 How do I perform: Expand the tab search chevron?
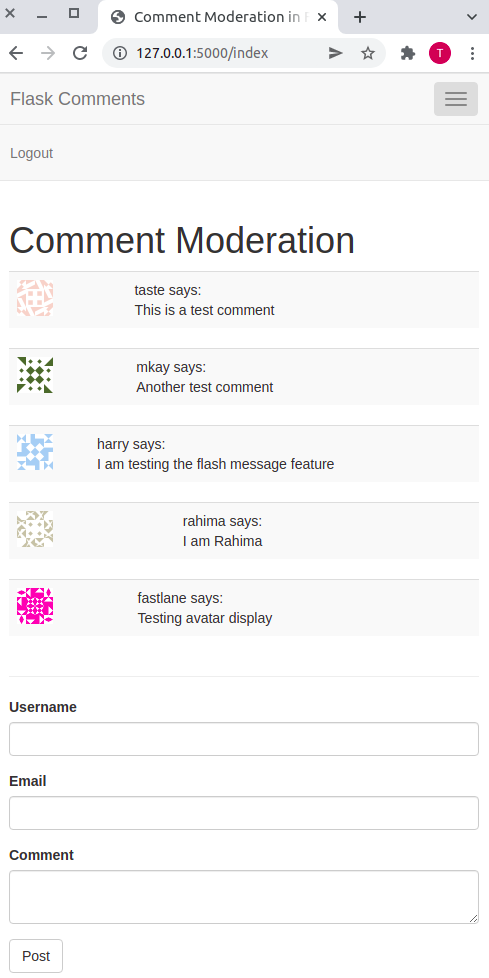tap(472, 17)
